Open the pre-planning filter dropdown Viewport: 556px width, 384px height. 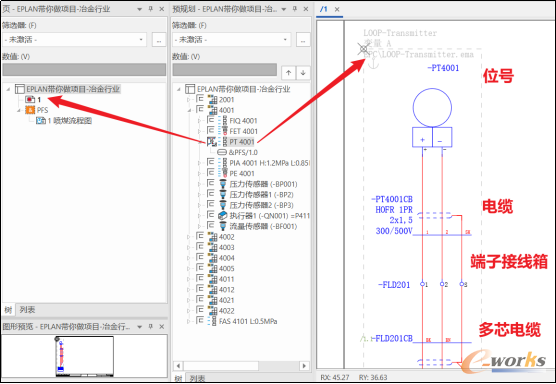pyautogui.click(x=232, y=40)
